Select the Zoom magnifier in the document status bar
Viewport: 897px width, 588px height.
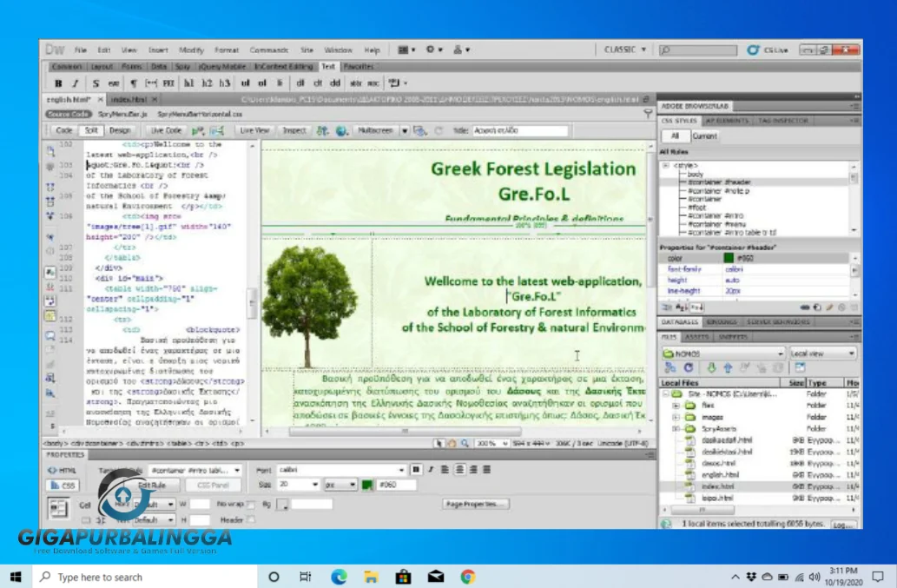click(464, 443)
